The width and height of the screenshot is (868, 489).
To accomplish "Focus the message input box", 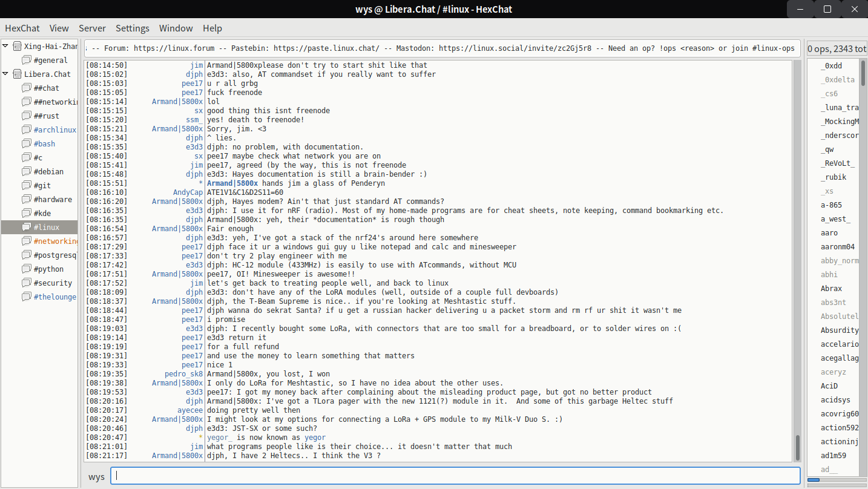I will click(x=455, y=476).
